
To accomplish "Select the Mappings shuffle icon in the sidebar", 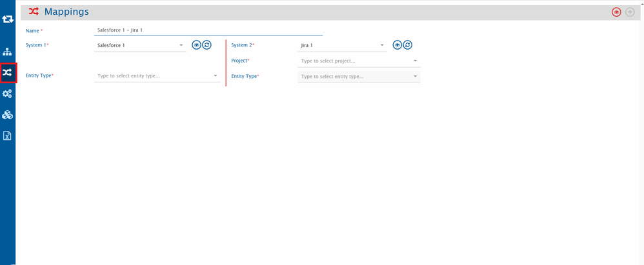I will pos(8,73).
